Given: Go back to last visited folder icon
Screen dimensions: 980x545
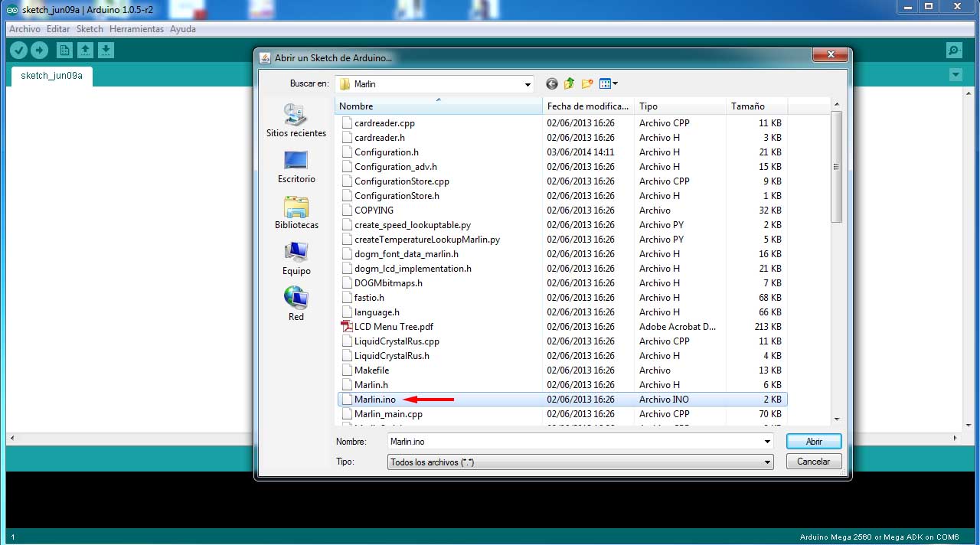Looking at the screenshot, I should [x=551, y=83].
